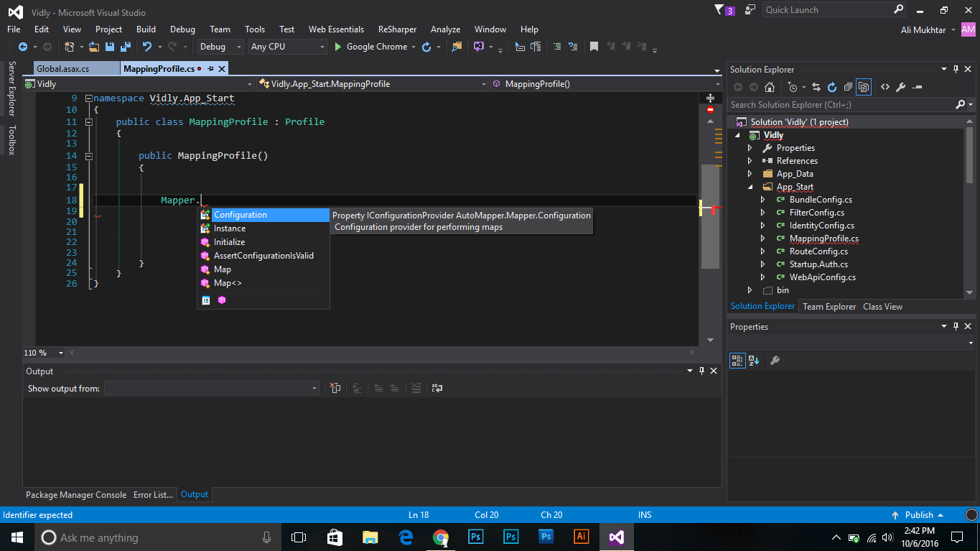Open the Home view in Solution Explorer

click(x=770, y=87)
